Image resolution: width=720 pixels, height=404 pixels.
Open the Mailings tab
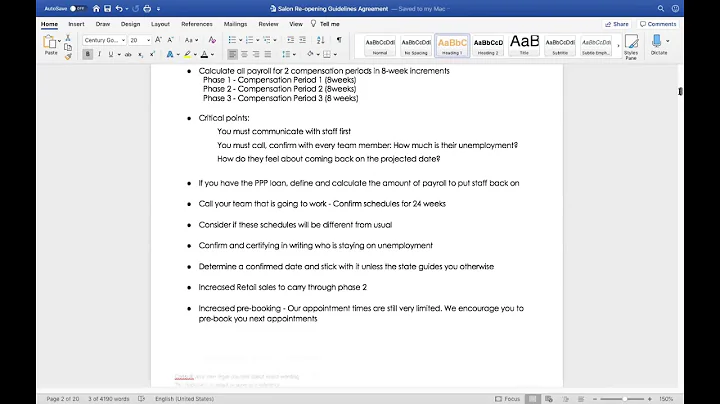click(236, 24)
